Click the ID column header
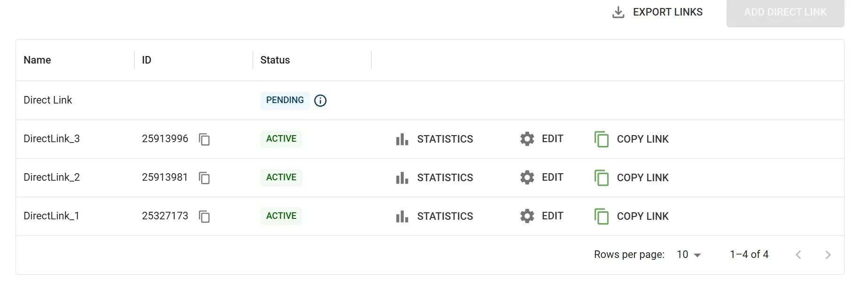Screen dimensions: 868x281 pyautogui.click(x=147, y=60)
